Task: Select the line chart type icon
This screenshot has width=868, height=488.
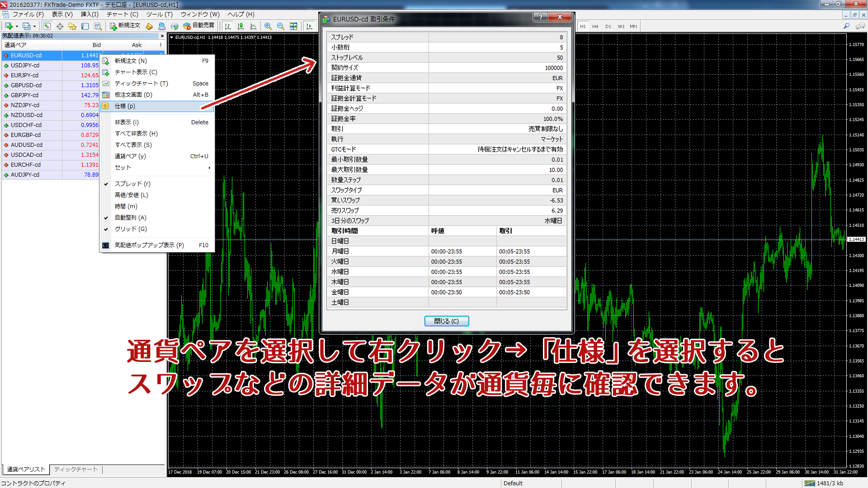Action: tap(253, 26)
